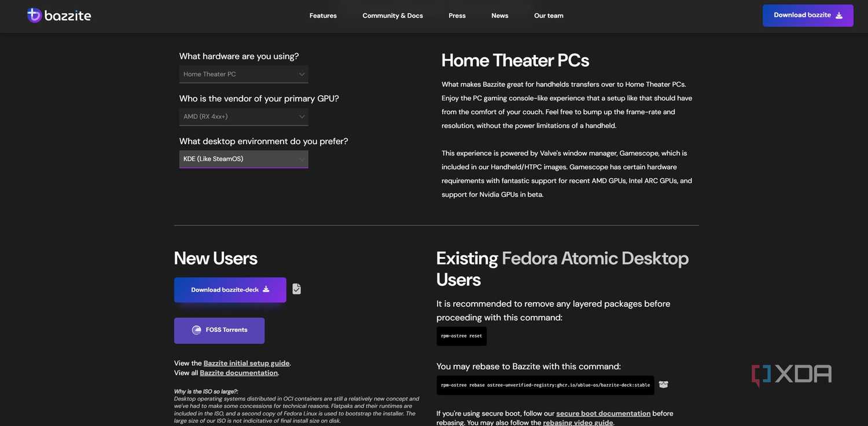Click the Home Theater PCs heading

515,60
